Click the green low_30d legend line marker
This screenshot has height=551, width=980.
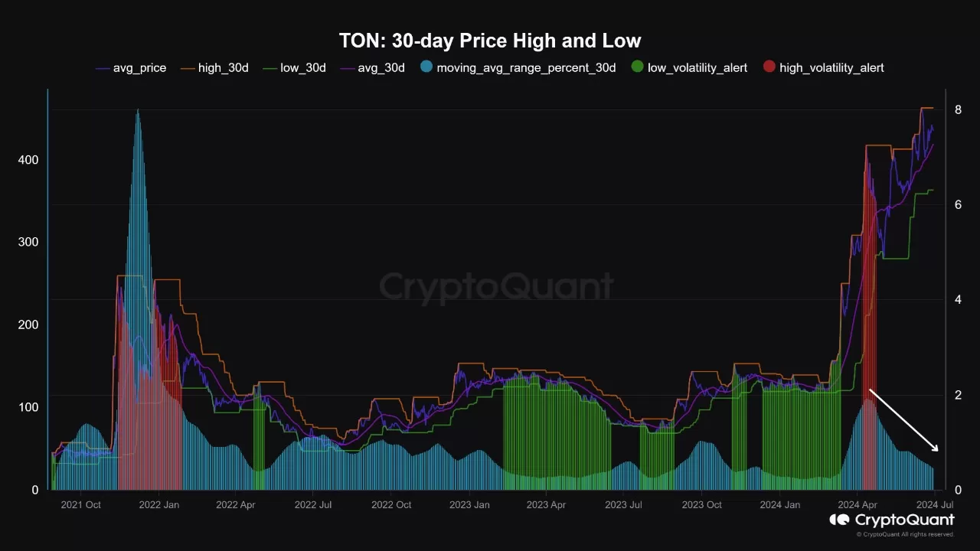pos(270,68)
